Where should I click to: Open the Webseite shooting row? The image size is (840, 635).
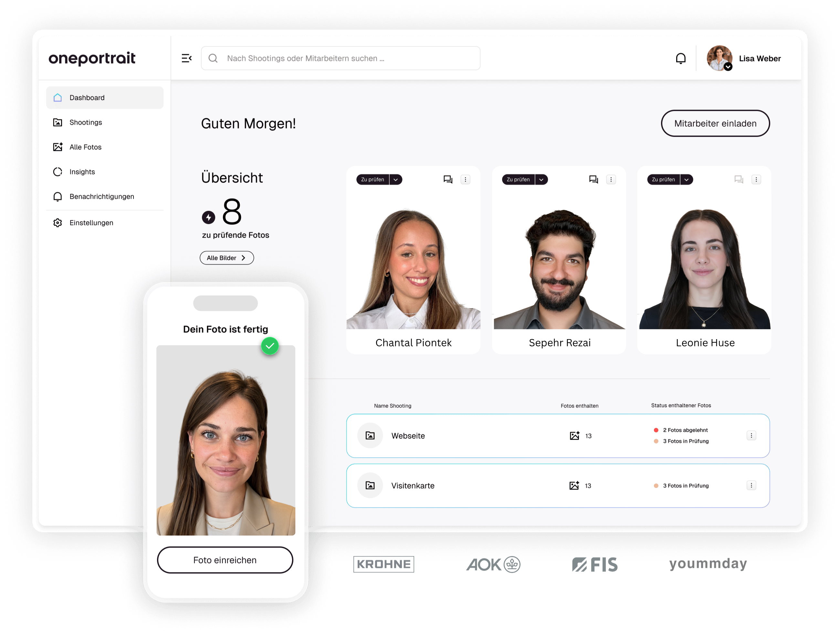[558, 436]
